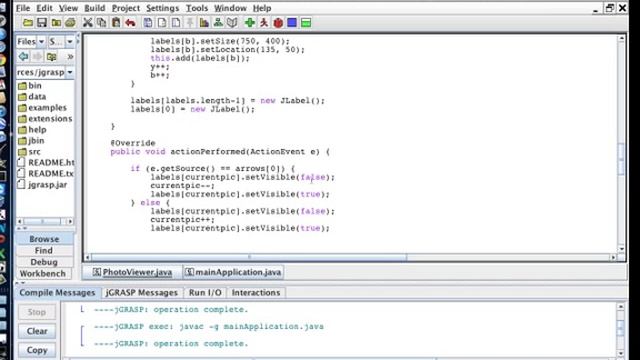The height and width of the screenshot is (360, 640).
Task: Generate the complexity profile graph icon
Action: (x=204, y=23)
